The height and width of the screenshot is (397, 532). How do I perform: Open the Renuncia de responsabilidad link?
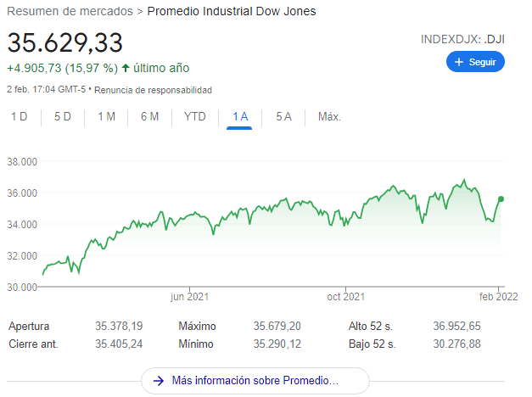coord(153,90)
